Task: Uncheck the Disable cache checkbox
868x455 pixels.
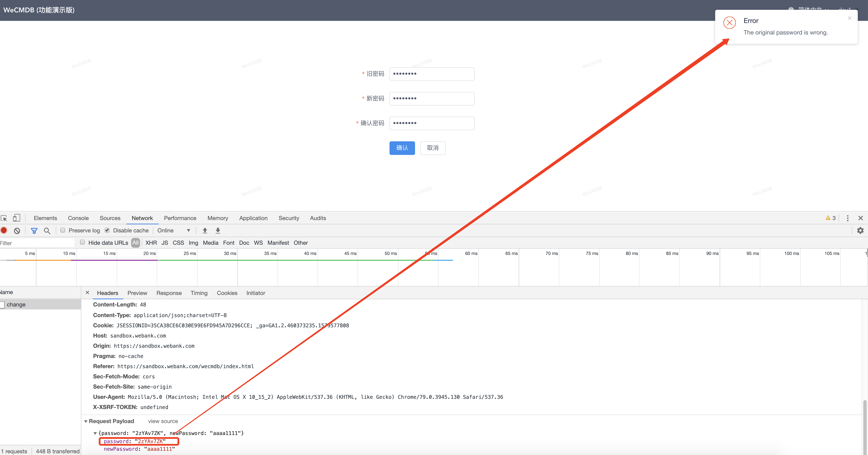Action: (x=107, y=230)
